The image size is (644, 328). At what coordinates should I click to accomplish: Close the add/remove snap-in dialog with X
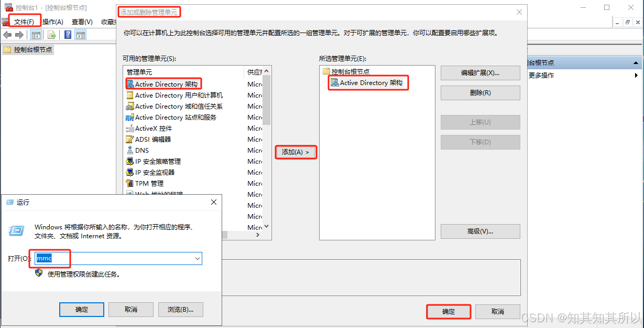point(519,12)
